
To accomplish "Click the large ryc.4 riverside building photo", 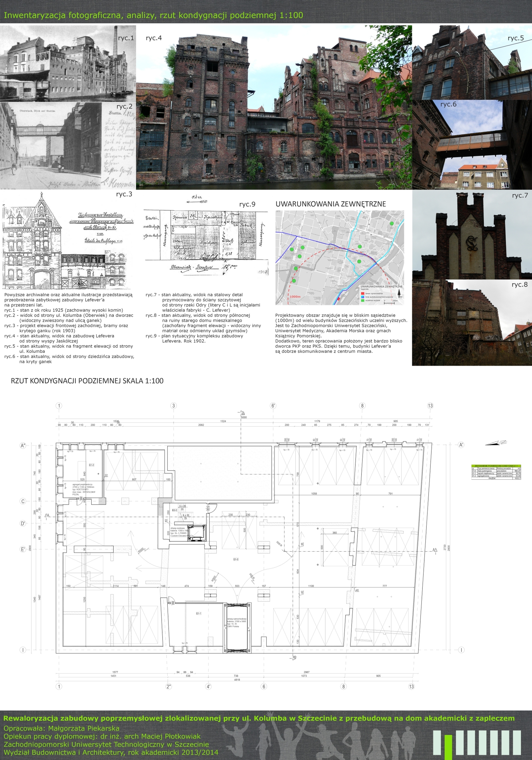I will coord(274,107).
